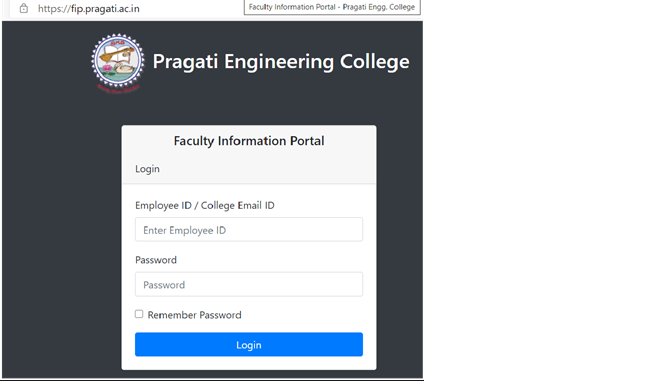Click the Employee ID / College Email ID label
Viewport: 661px width, 381px height.
[204, 205]
